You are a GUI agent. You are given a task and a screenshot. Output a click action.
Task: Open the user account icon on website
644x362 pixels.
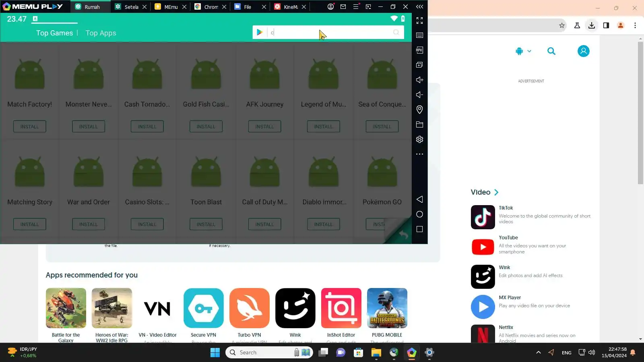(x=583, y=51)
